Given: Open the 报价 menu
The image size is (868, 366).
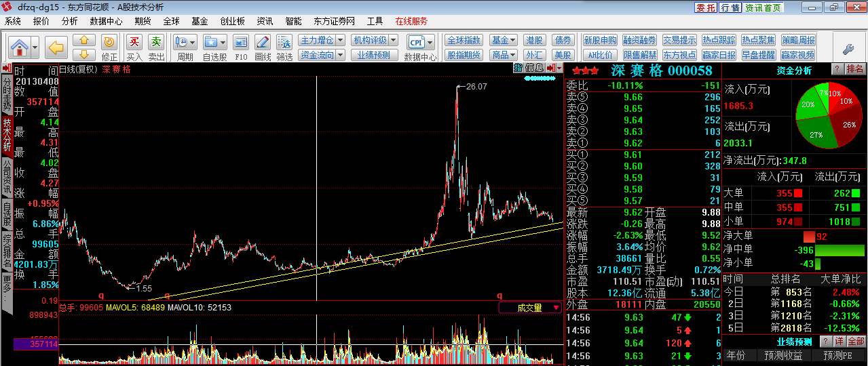Looking at the screenshot, I should (41, 22).
